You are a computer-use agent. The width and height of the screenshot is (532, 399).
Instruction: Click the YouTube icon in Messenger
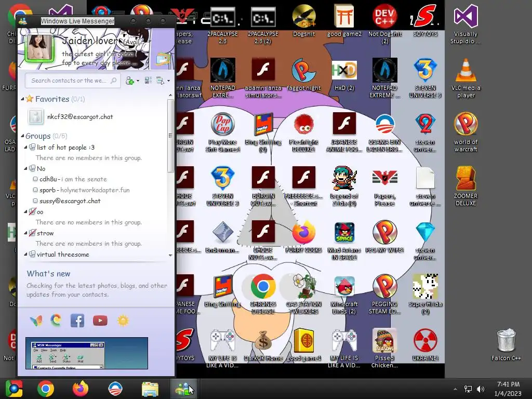[100, 321]
